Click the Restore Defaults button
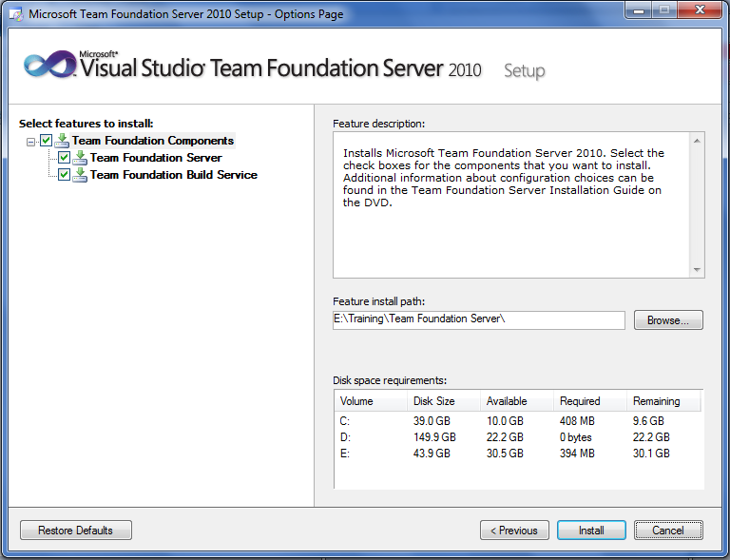730x560 pixels. (x=76, y=531)
